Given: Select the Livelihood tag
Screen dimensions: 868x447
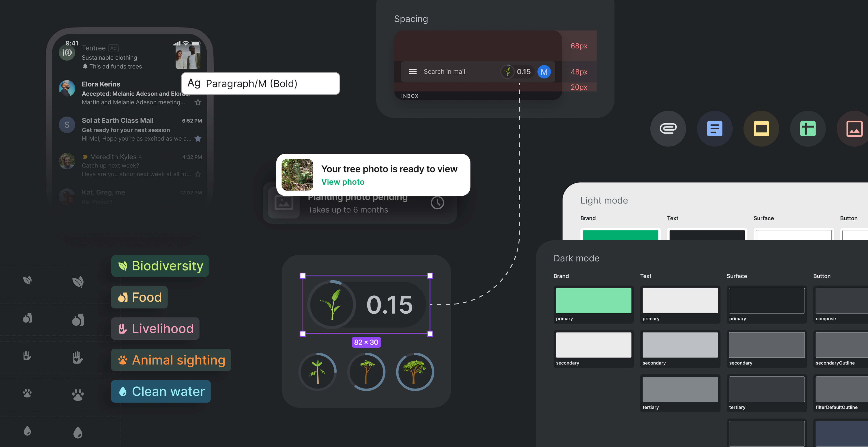Looking at the screenshot, I should point(155,329).
